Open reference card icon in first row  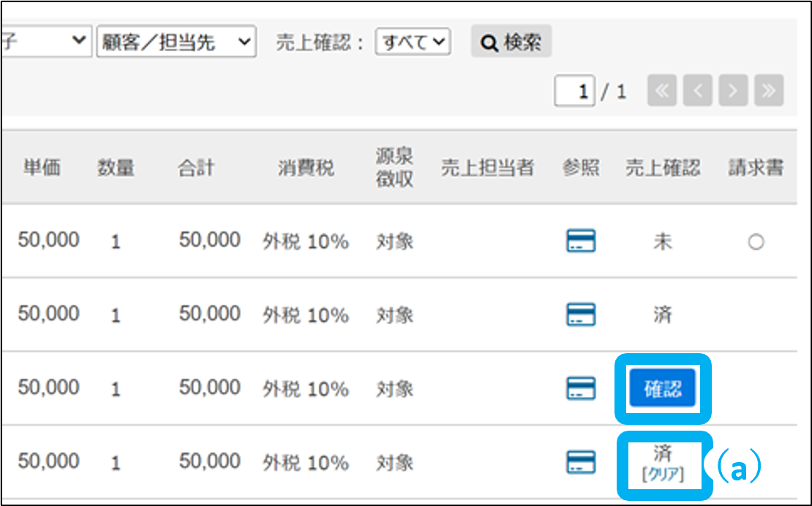581,241
